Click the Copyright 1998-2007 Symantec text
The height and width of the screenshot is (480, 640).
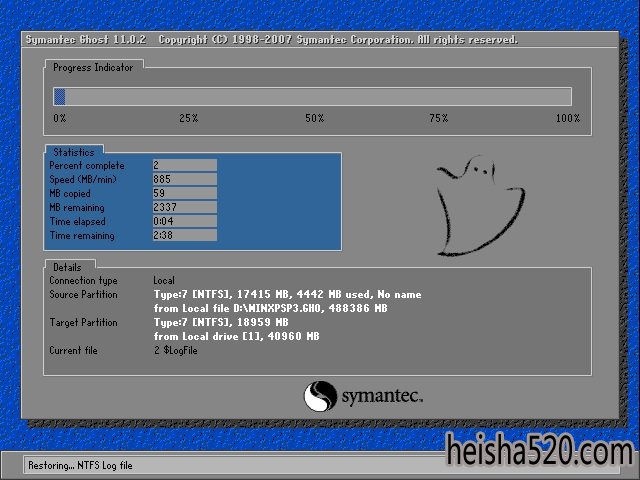[338, 40]
